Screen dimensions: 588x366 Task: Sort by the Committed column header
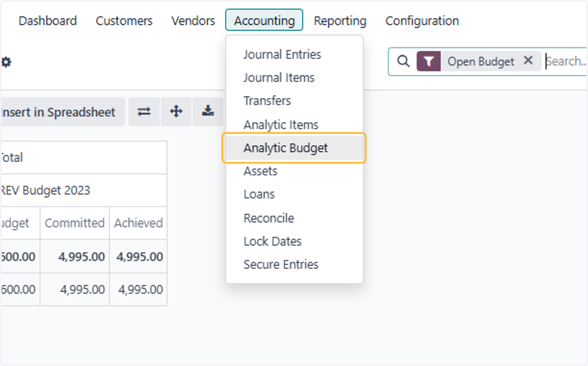point(74,223)
